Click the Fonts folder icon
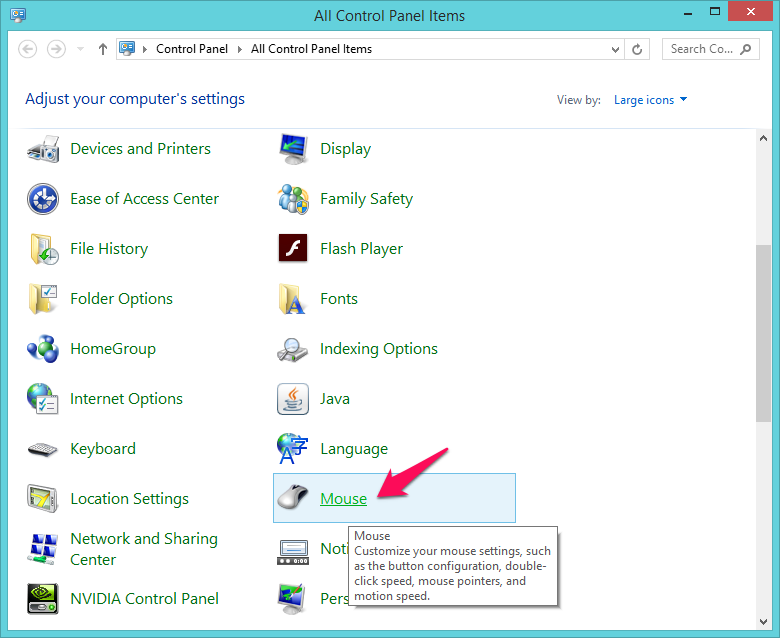Viewport: 780px width, 638px height. pos(292,299)
